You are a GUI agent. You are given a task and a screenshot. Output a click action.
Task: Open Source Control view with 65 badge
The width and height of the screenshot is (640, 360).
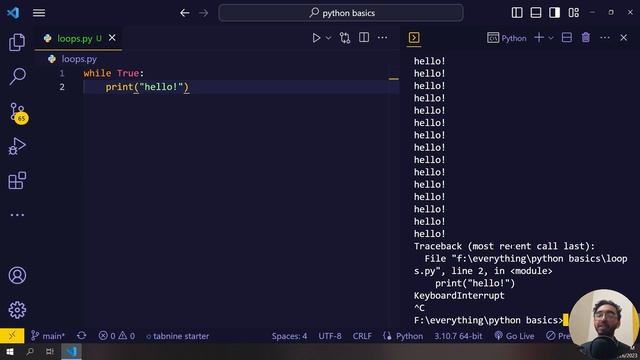click(18, 113)
